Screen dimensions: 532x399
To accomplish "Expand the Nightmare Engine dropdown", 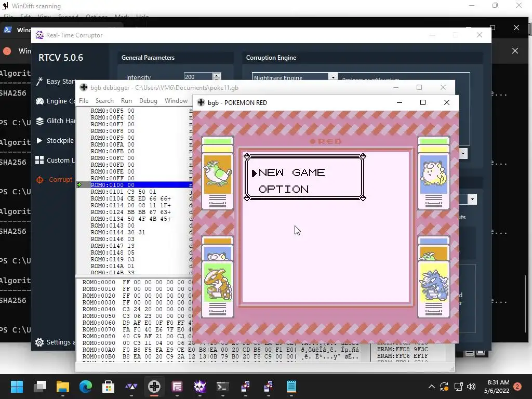I will point(333,77).
